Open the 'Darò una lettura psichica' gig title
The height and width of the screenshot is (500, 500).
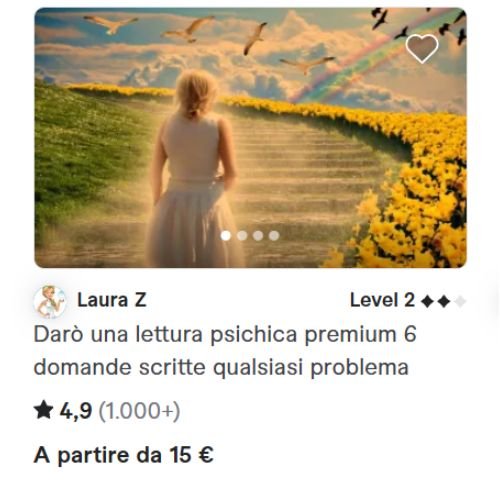[x=225, y=351]
